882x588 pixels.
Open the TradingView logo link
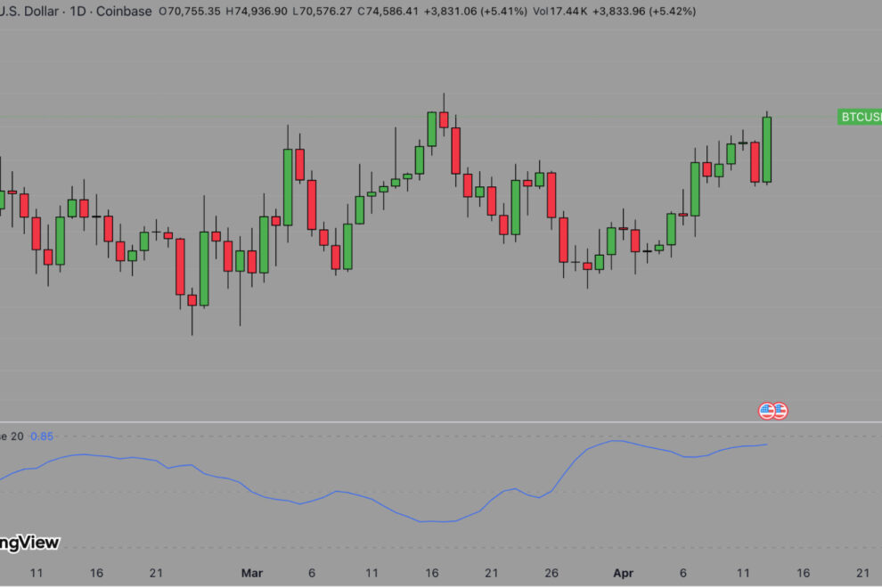pyautogui.click(x=29, y=543)
